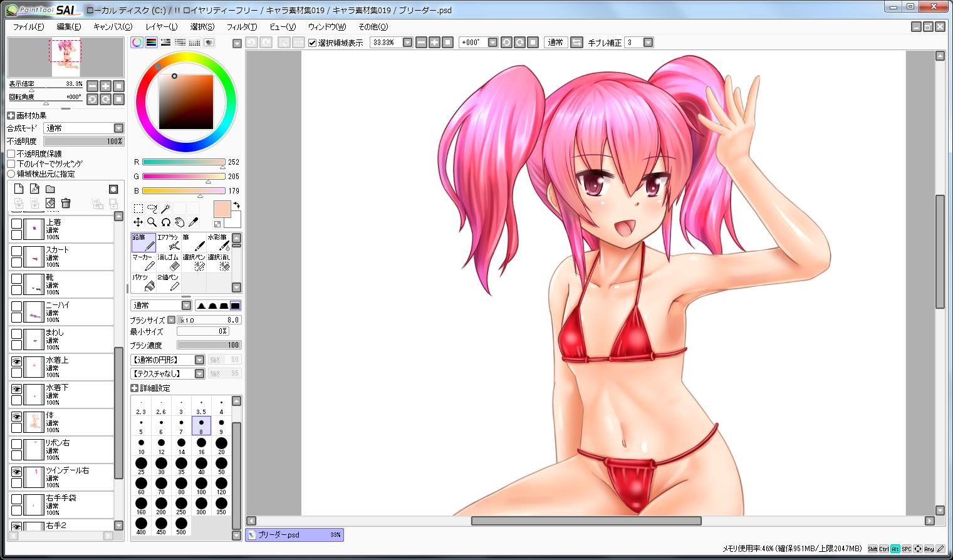Create new layer folder icon
The width and height of the screenshot is (953, 560).
pos(50,189)
